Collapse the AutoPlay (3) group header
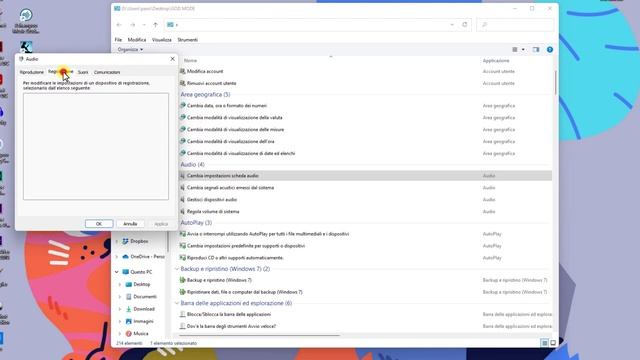Image resolution: width=640 pixels, height=360 pixels. point(196,223)
